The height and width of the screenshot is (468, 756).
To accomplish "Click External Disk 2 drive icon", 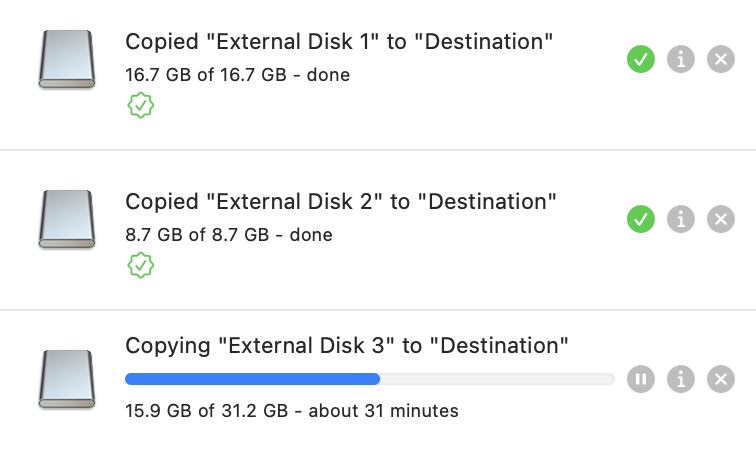I will 67,219.
